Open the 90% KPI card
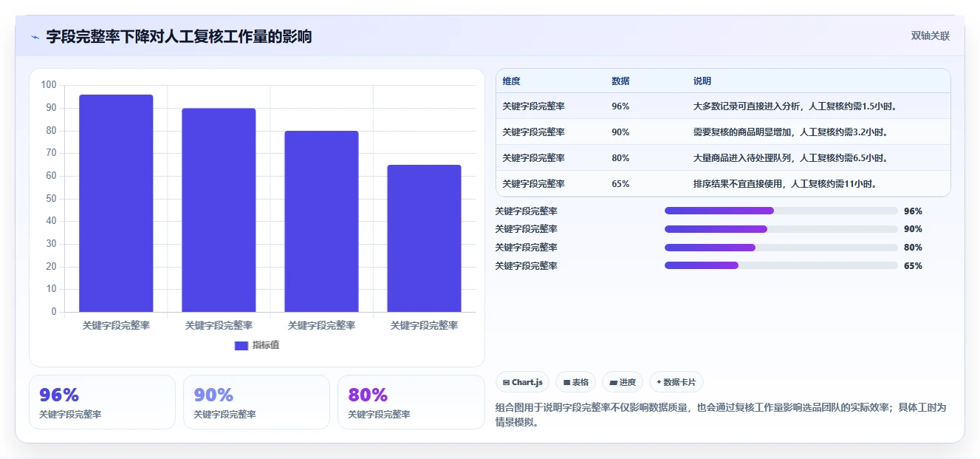980x459 pixels. coord(256,402)
